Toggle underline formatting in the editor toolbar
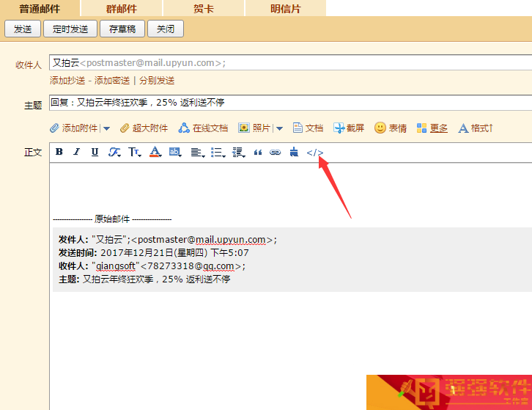The width and height of the screenshot is (532, 410). 95,153
